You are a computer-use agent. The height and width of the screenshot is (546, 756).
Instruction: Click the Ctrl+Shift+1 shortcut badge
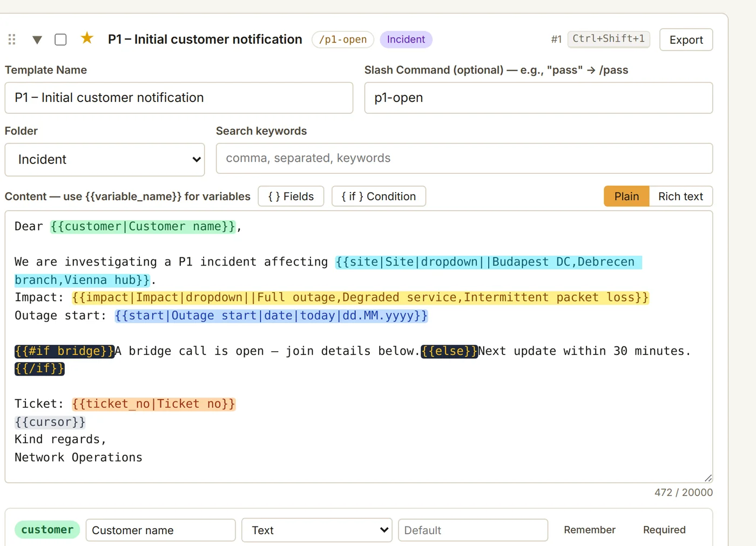click(x=609, y=39)
